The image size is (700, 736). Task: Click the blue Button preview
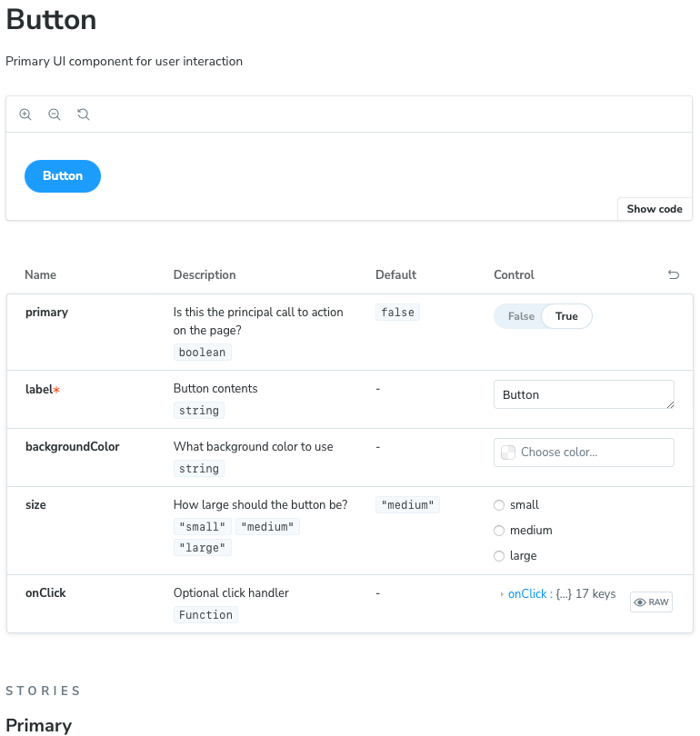click(63, 176)
